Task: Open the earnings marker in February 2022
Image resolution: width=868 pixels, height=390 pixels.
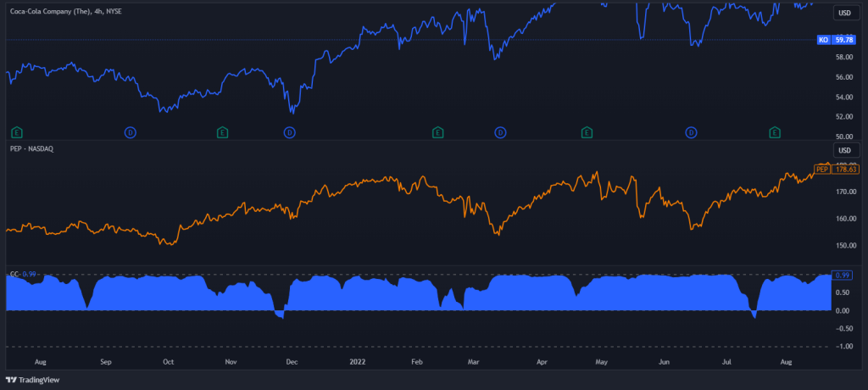Action: 438,132
